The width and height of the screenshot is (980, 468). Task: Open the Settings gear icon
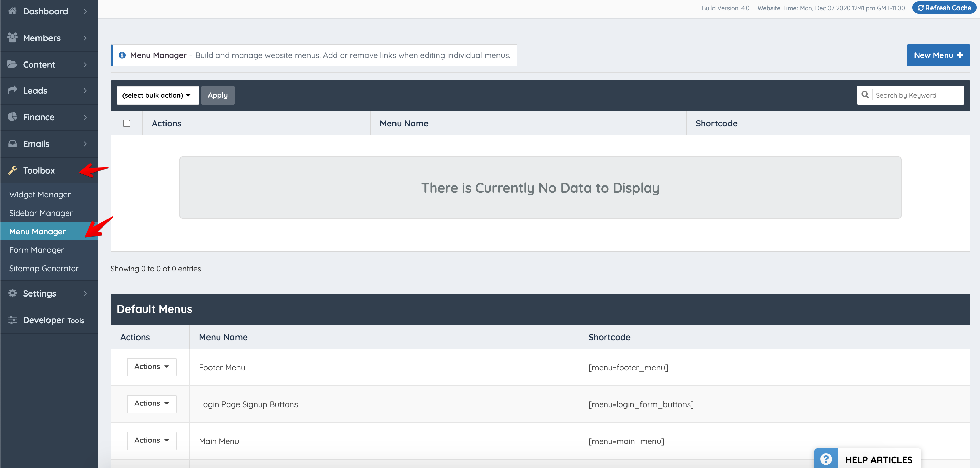coord(12,293)
